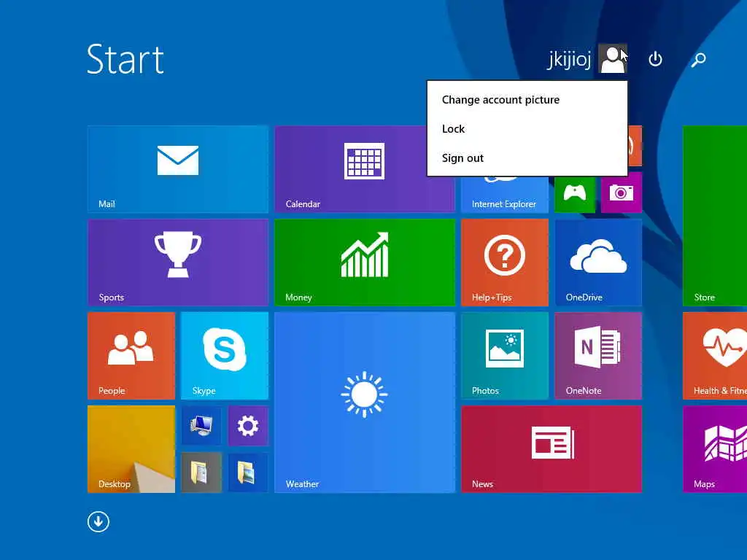Open the Weather sun tile

coord(365,402)
